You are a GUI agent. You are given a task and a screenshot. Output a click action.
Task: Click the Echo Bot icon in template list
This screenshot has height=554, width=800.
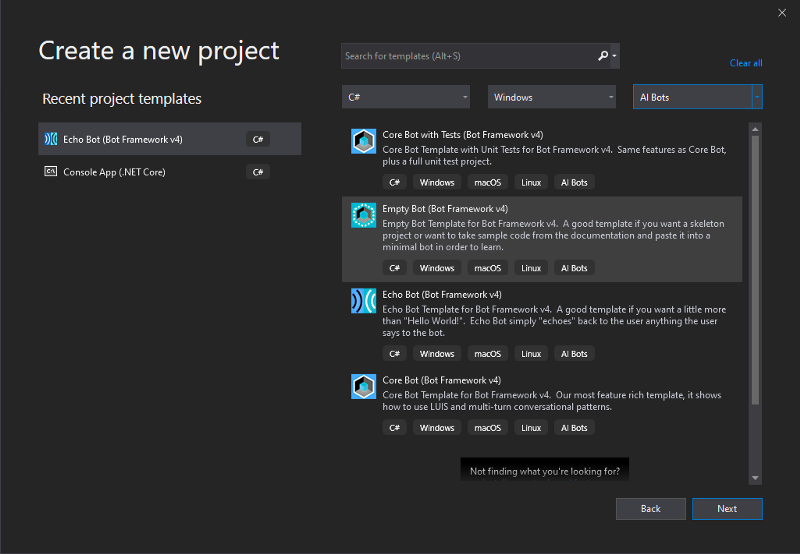(x=363, y=301)
